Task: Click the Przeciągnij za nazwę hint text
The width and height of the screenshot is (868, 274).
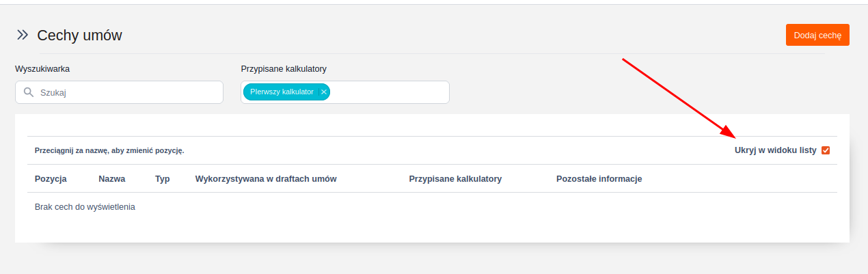Action: pyautogui.click(x=109, y=150)
